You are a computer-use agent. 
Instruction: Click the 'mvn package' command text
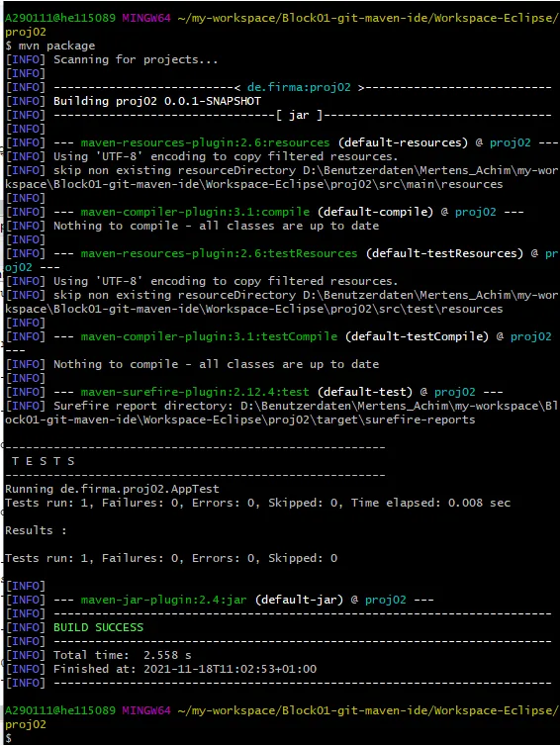pos(56,46)
